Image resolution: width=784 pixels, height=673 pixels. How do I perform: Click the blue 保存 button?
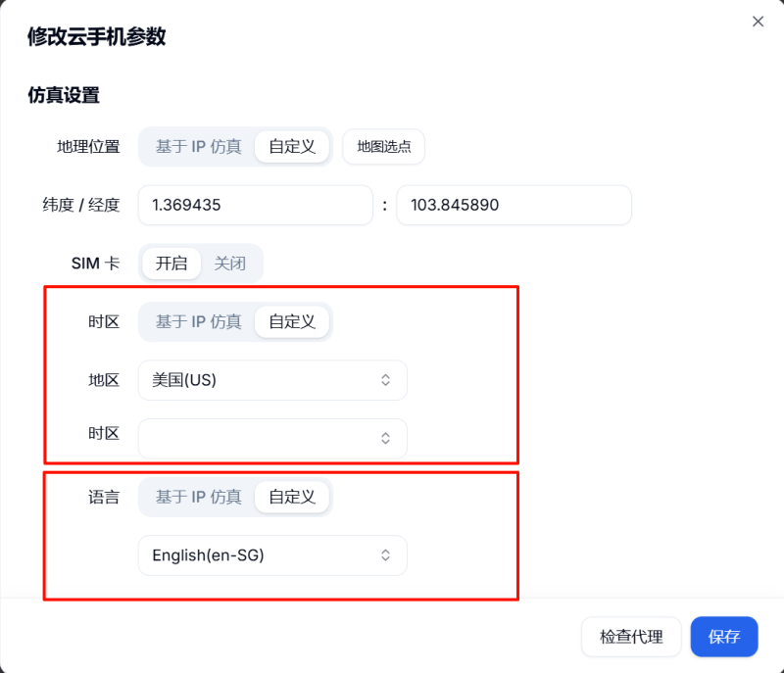[724, 637]
